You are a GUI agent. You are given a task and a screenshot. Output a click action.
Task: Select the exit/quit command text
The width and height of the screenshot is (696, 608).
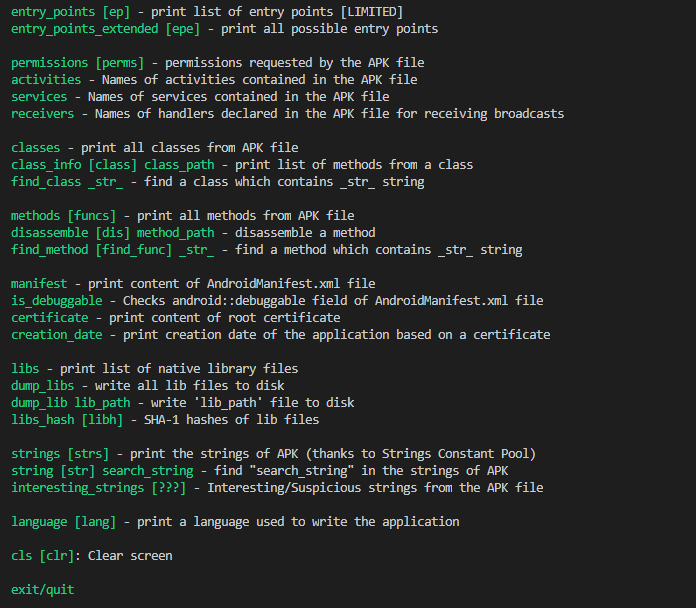click(43, 590)
